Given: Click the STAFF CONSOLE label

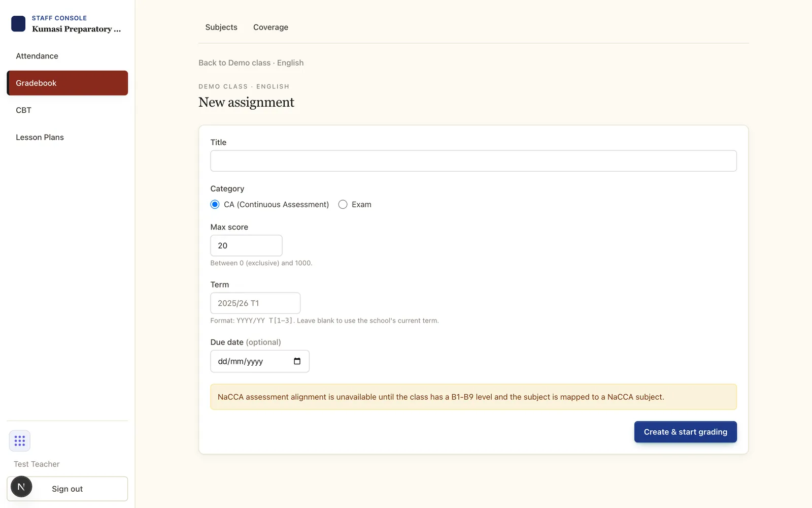Looking at the screenshot, I should coord(59,18).
